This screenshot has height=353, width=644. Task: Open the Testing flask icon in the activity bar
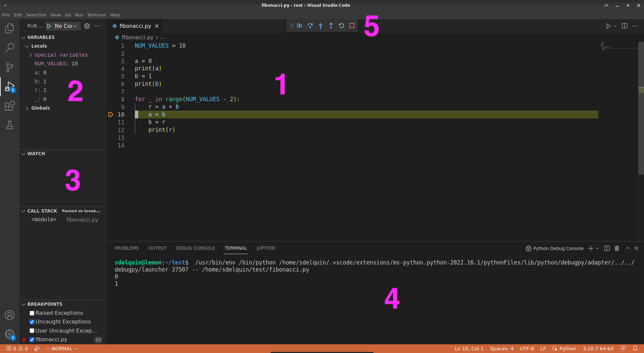(x=10, y=125)
